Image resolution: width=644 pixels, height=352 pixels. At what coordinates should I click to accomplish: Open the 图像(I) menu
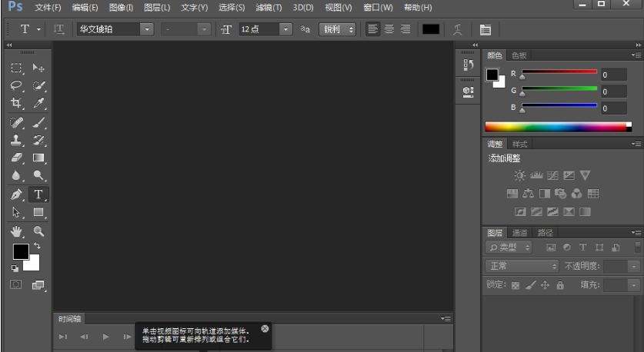pos(121,8)
